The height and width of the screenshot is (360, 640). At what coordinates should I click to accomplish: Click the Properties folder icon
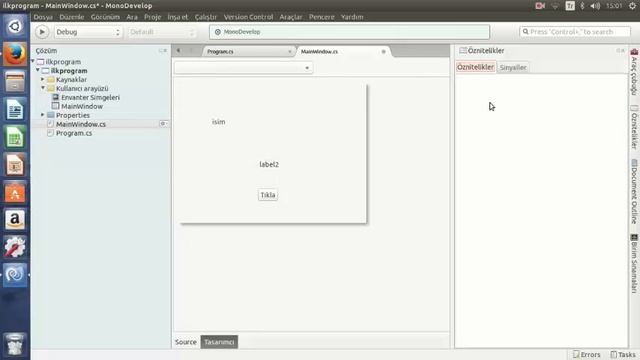51,115
